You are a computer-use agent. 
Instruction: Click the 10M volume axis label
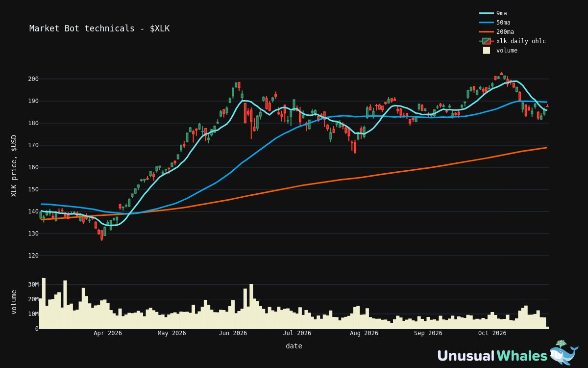(33, 314)
